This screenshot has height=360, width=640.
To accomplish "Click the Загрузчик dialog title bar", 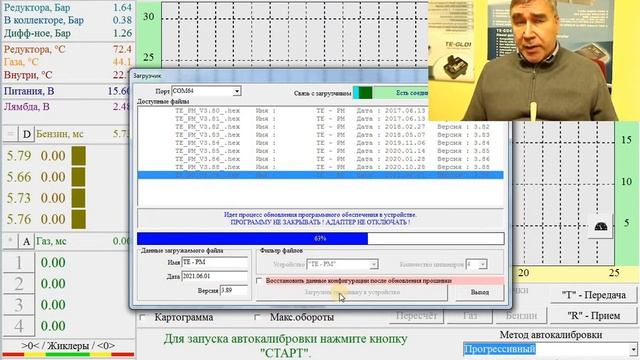I will pyautogui.click(x=280, y=76).
